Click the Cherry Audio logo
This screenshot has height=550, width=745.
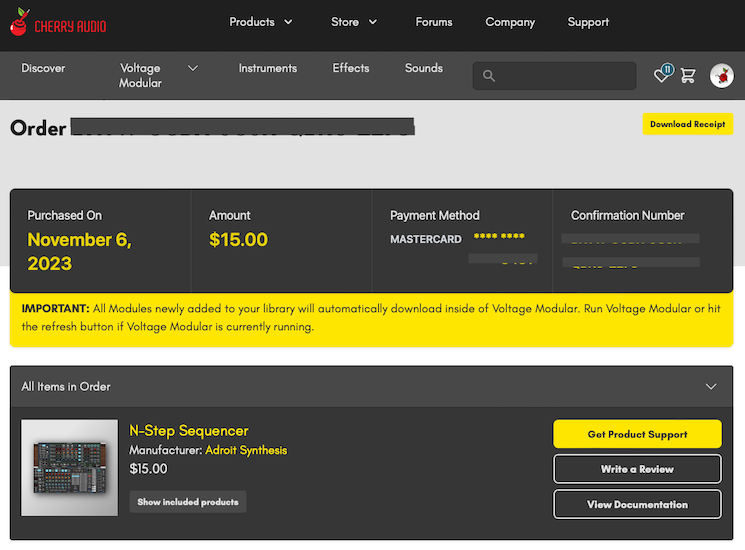point(57,22)
